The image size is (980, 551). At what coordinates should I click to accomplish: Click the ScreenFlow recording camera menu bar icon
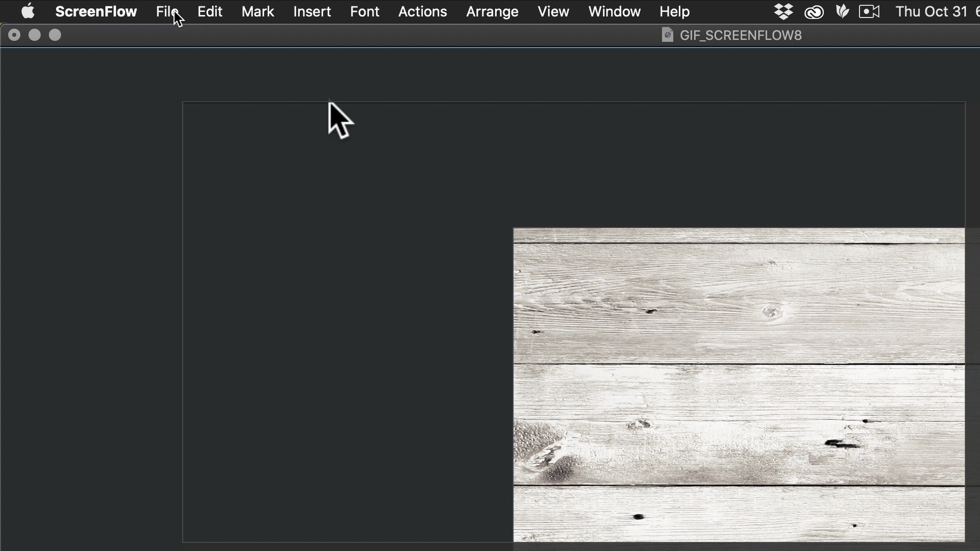[x=869, y=11]
